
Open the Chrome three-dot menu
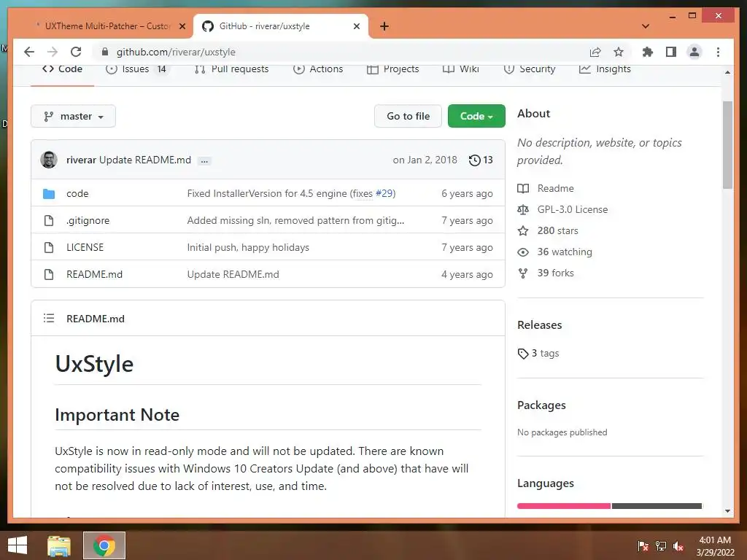tap(718, 52)
